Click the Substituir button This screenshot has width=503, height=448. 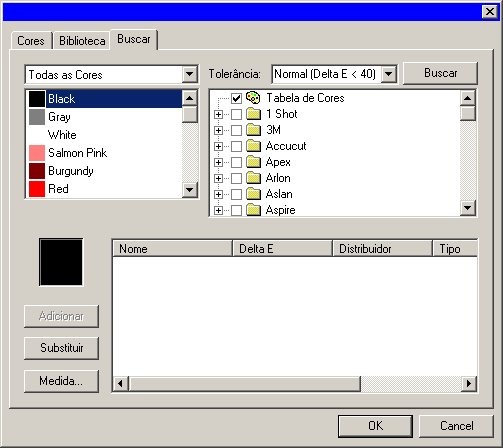(x=61, y=348)
